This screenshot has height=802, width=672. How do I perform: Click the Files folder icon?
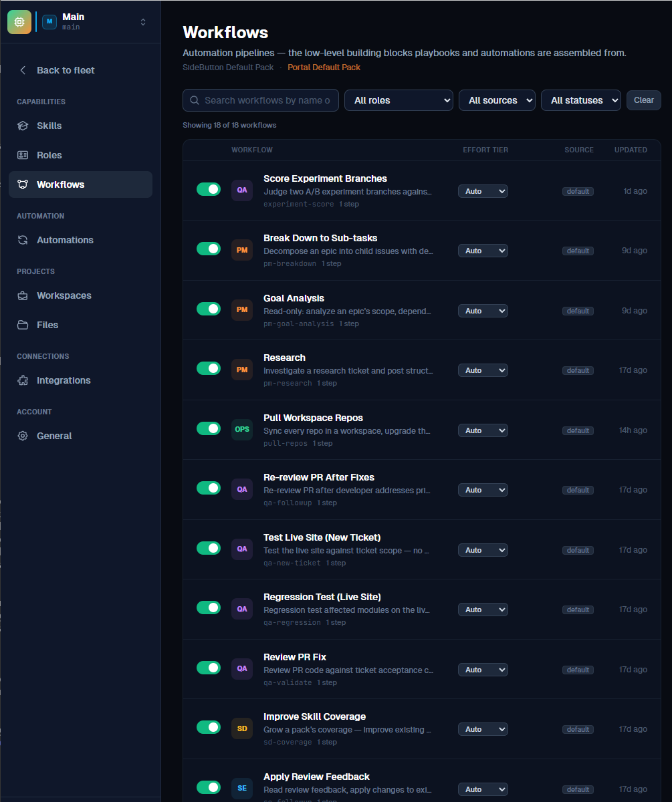[x=23, y=325]
